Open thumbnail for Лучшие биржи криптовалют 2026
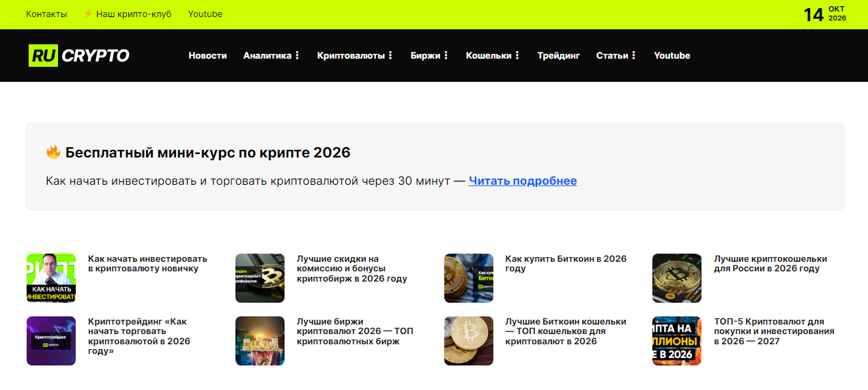 [260, 341]
